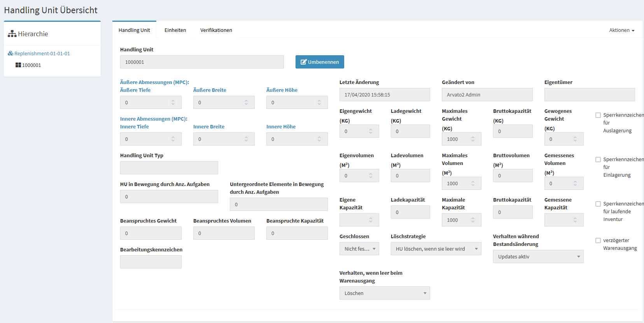Open the Geschlossen dropdown

[359, 249]
